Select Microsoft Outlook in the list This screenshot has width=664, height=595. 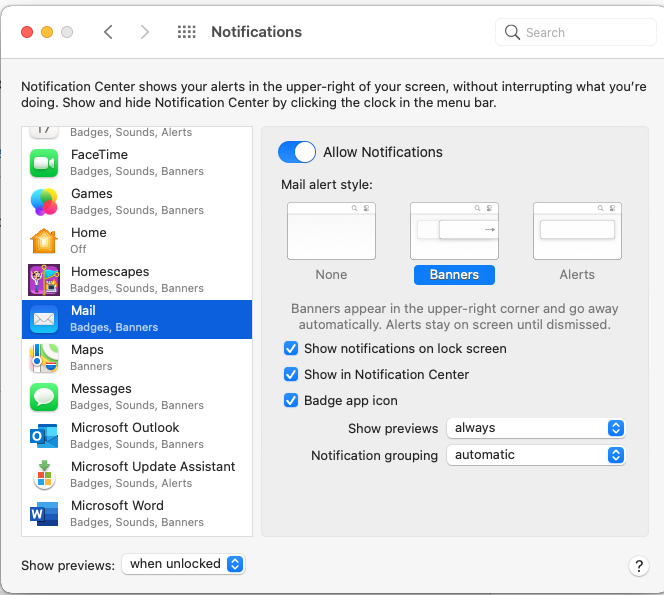[x=137, y=436]
